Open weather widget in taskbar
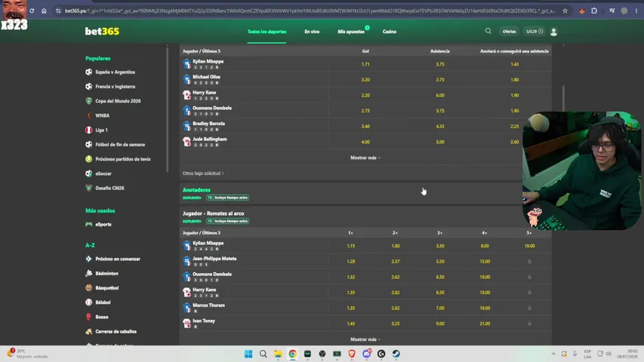This screenshot has width=644, height=362. pyautogui.click(x=27, y=354)
